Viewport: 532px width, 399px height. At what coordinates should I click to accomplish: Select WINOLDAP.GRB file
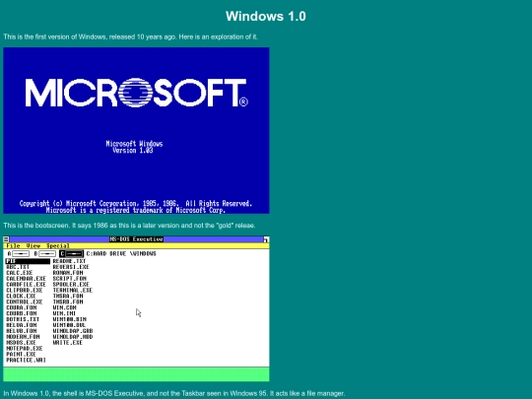point(73,331)
